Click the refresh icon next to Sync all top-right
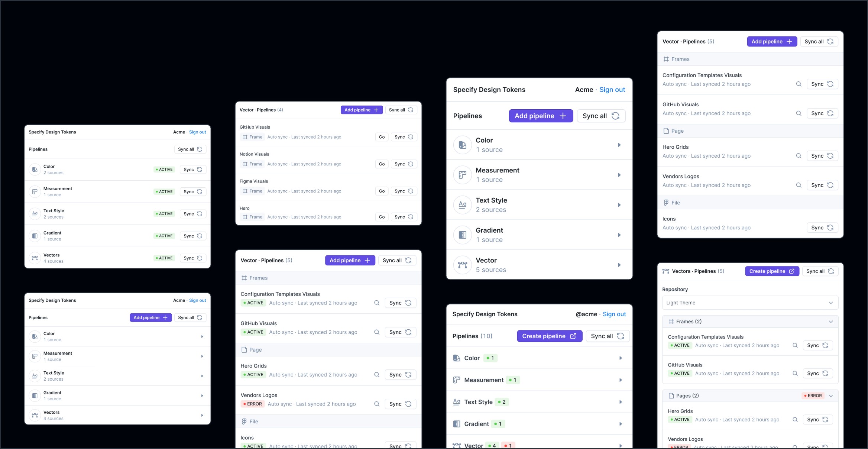 point(831,41)
